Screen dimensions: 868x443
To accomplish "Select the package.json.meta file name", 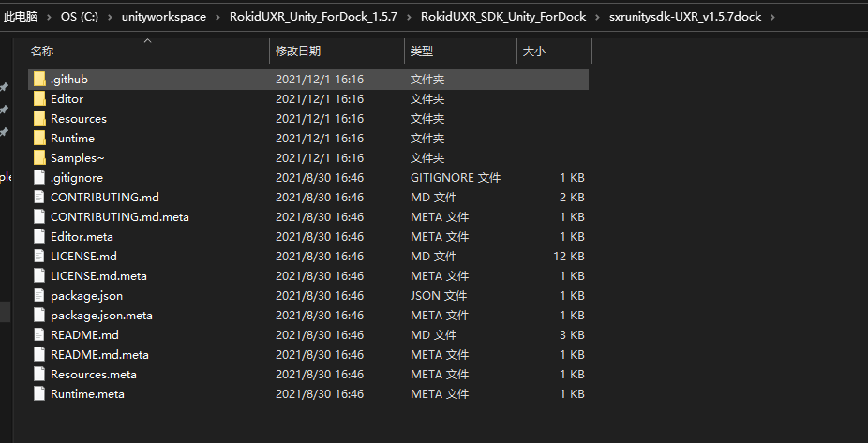I will point(101,316).
